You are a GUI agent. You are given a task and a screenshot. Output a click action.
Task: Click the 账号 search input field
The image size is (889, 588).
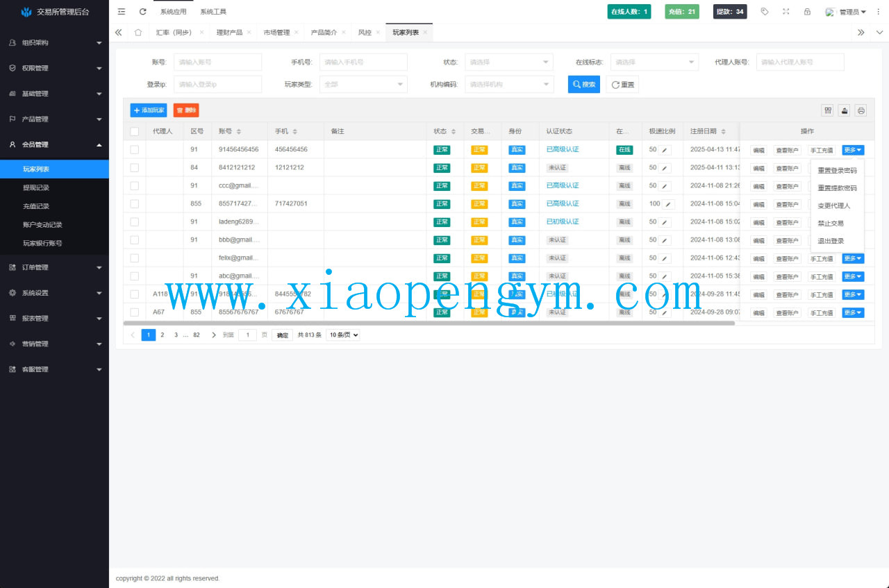click(217, 62)
